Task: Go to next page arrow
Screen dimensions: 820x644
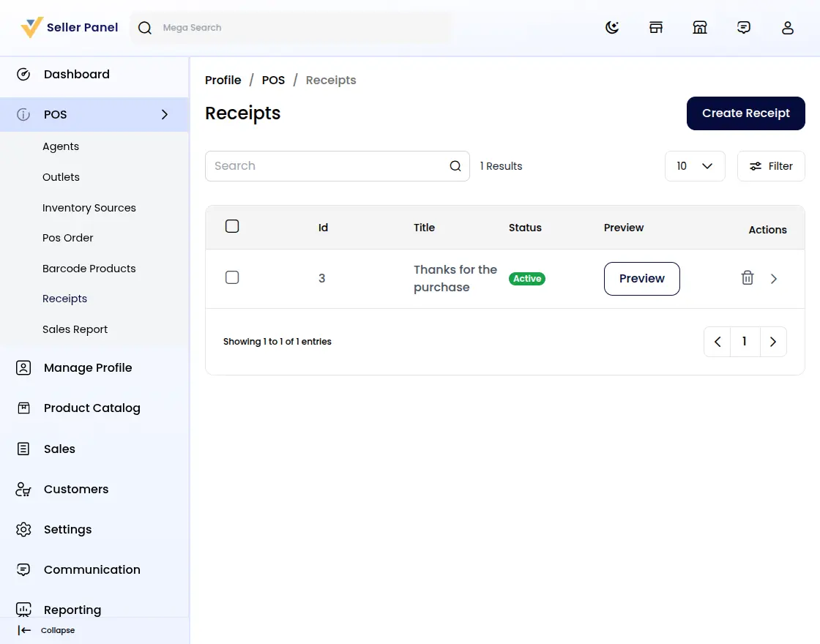Action: [x=773, y=342]
